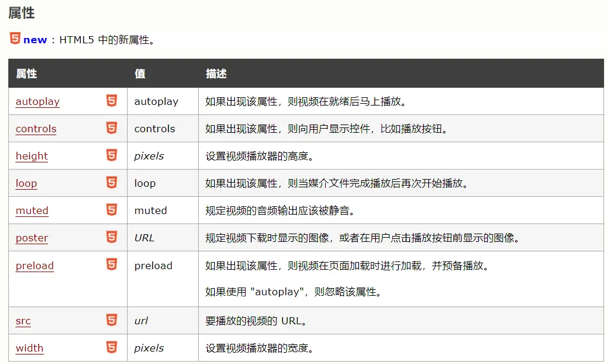
Task: Click the 属性 section heading
Action: (22, 13)
